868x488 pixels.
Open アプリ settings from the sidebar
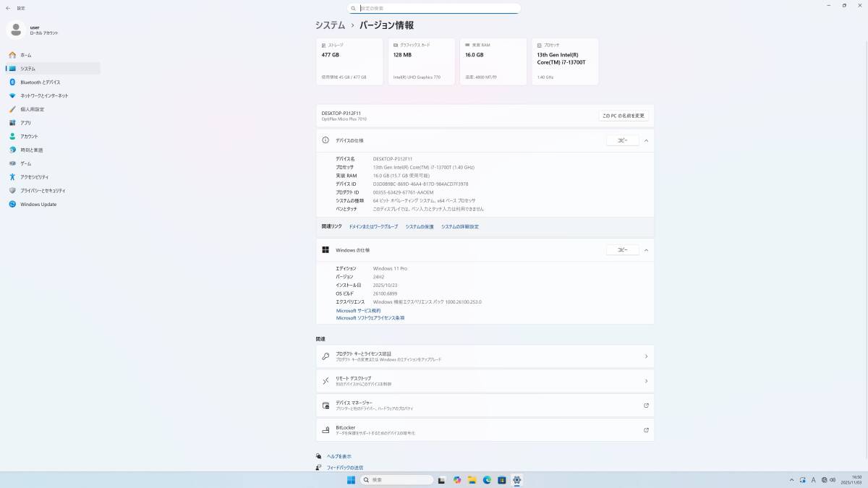point(26,123)
